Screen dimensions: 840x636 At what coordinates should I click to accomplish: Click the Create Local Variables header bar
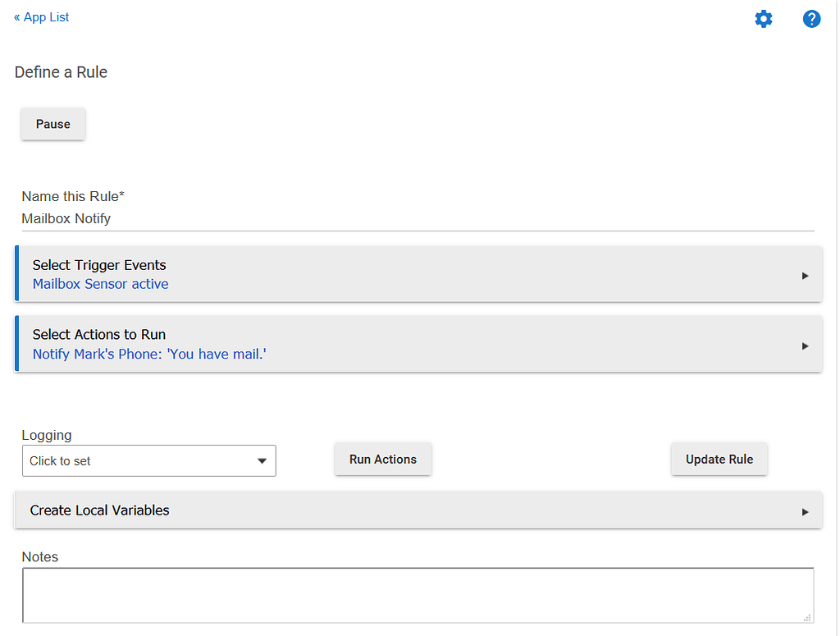[x=99, y=510]
